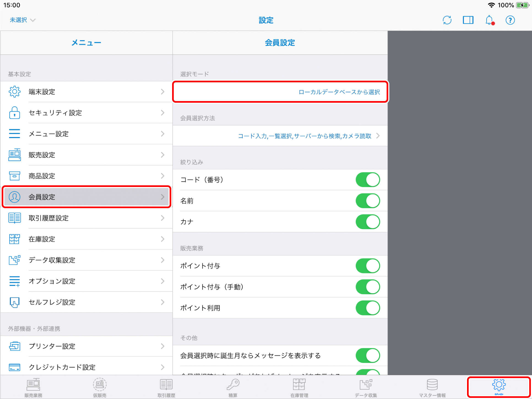Viewport: 532px width, 399px height.
Task: Click the 会員設定 panel heading
Action: pyautogui.click(x=280, y=43)
